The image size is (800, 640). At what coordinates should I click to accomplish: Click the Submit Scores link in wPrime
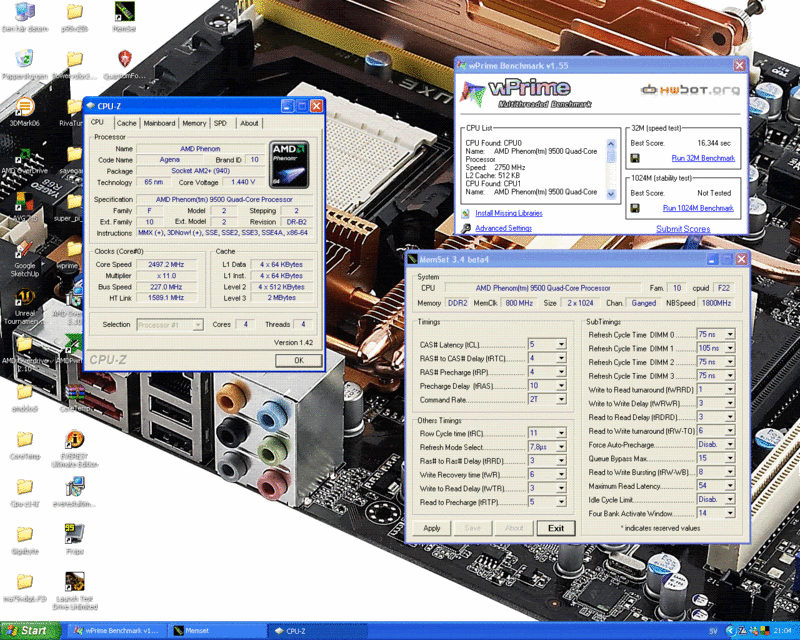point(683,229)
